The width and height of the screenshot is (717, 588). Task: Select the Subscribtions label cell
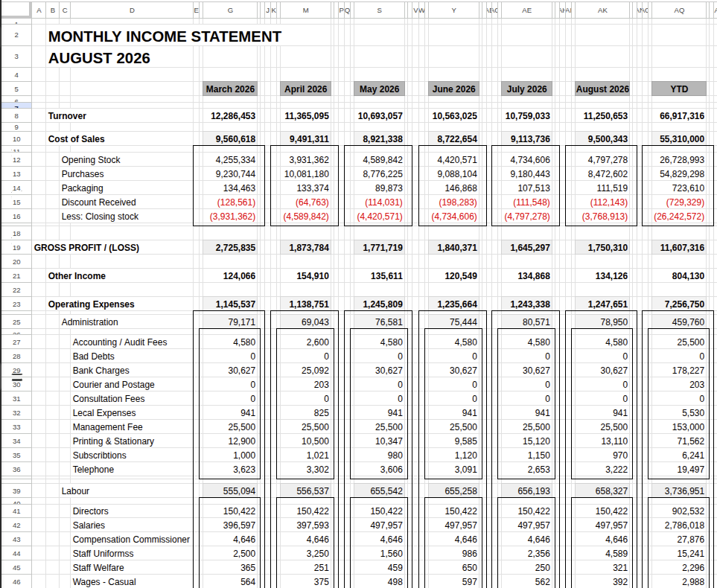pos(99,456)
